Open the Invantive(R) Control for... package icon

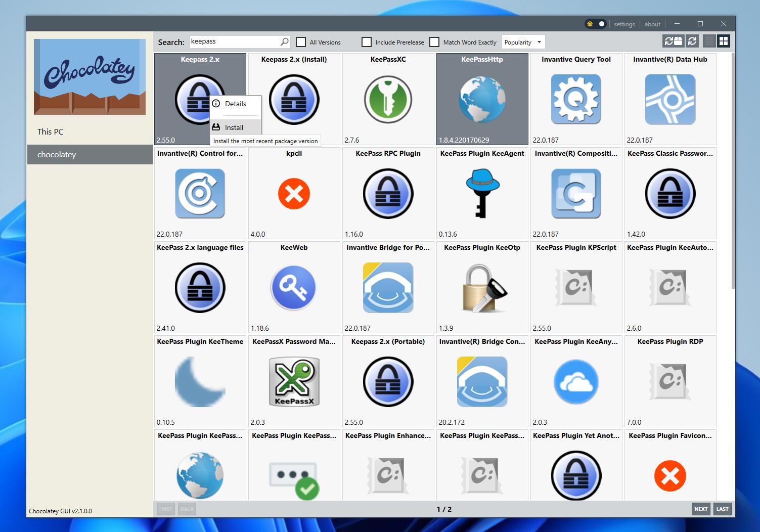click(x=200, y=194)
